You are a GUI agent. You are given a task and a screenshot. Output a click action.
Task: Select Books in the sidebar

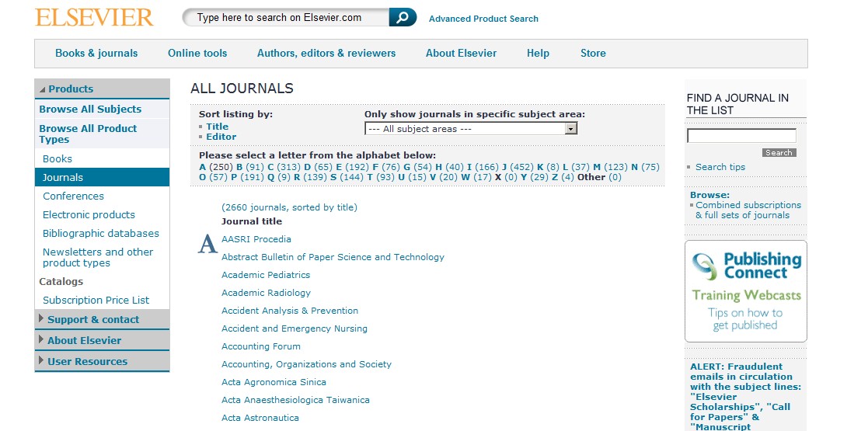[x=58, y=158]
